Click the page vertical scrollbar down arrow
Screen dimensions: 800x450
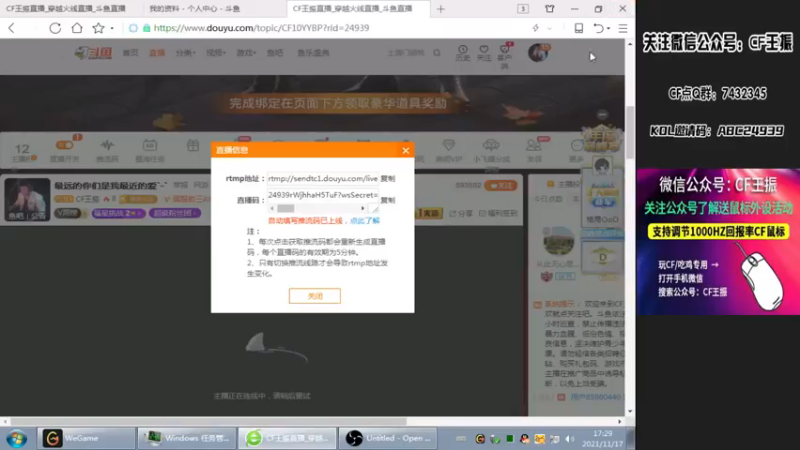[x=630, y=411]
